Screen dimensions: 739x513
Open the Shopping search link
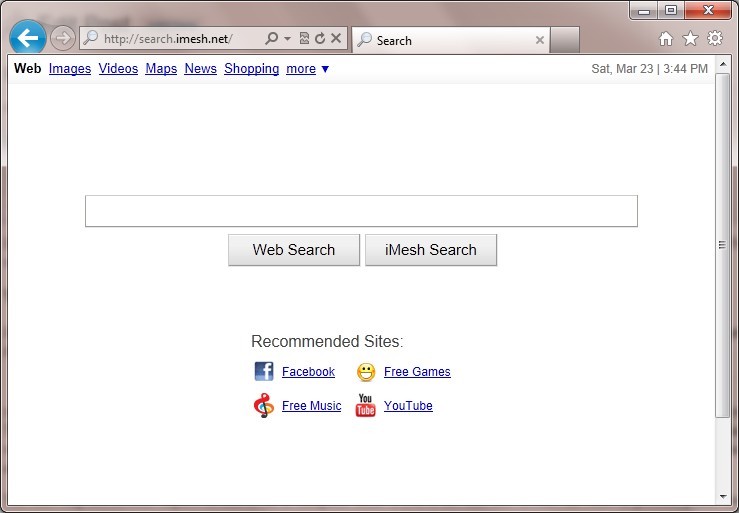click(252, 68)
